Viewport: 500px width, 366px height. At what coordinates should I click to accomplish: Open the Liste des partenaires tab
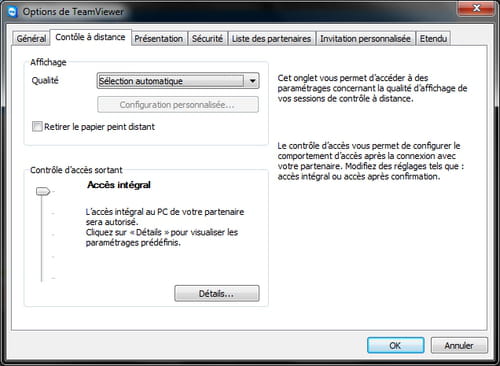tap(271, 39)
